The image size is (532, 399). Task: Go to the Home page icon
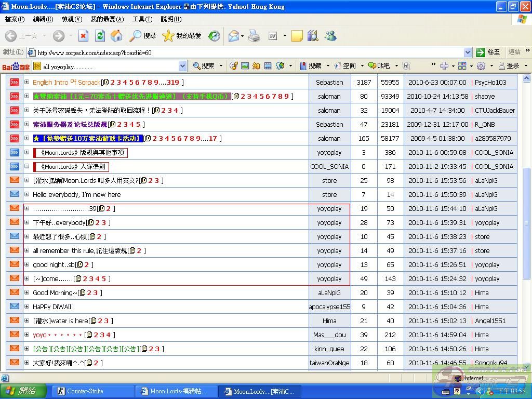pyautogui.click(x=117, y=36)
